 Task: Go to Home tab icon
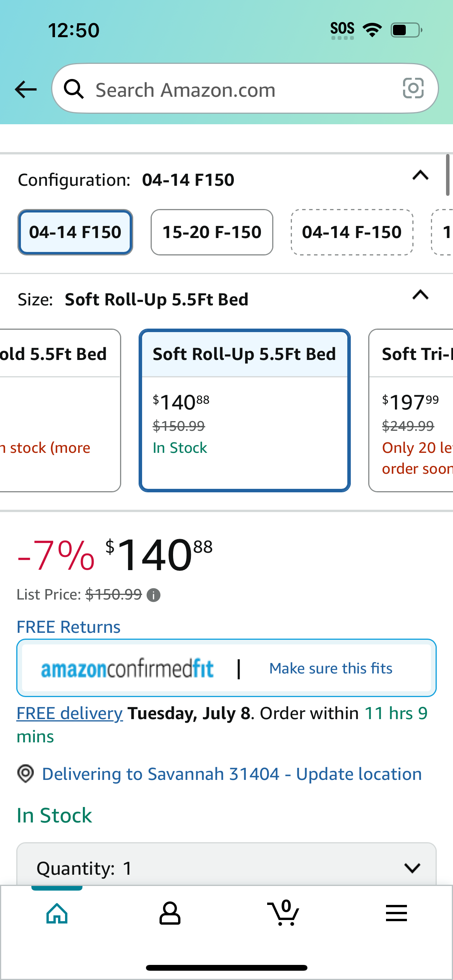57,913
